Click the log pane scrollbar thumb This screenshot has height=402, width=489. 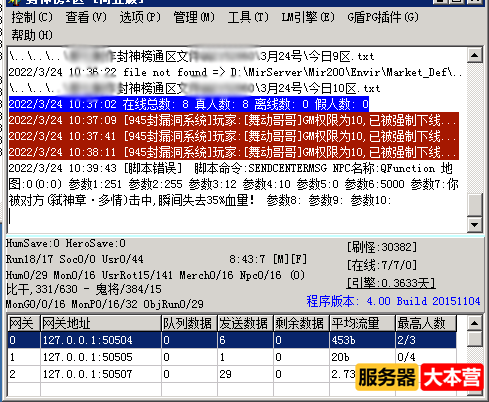tap(475, 205)
